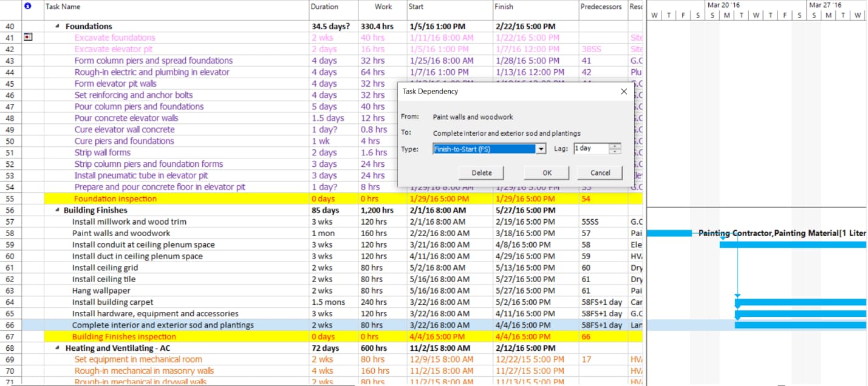Select the task Install building carpet
The height and width of the screenshot is (386, 868).
coord(112,302)
